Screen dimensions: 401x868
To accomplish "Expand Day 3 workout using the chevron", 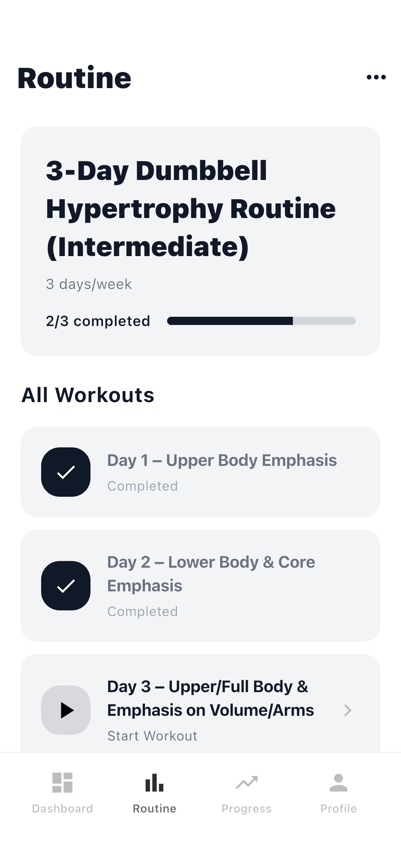I will point(348,710).
